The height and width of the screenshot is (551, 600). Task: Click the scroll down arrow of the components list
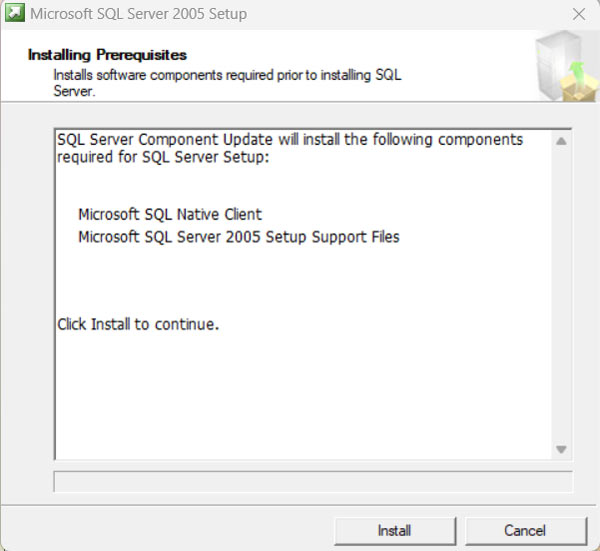point(561,450)
